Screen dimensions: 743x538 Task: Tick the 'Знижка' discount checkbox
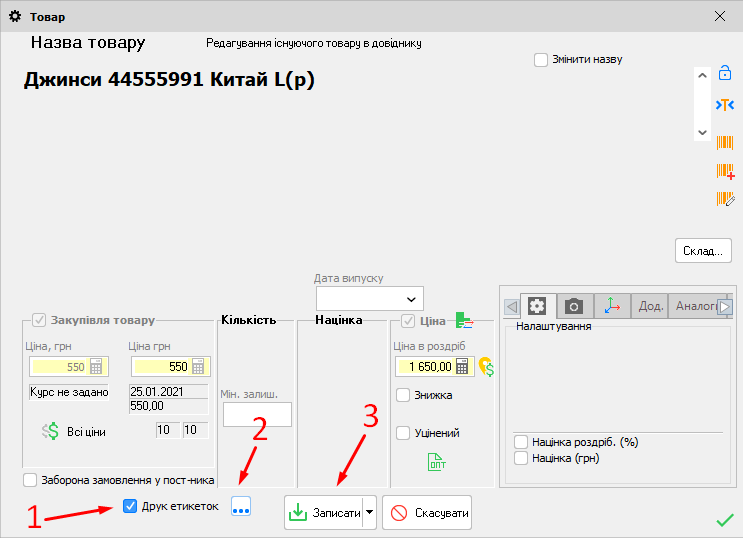pyautogui.click(x=403, y=395)
